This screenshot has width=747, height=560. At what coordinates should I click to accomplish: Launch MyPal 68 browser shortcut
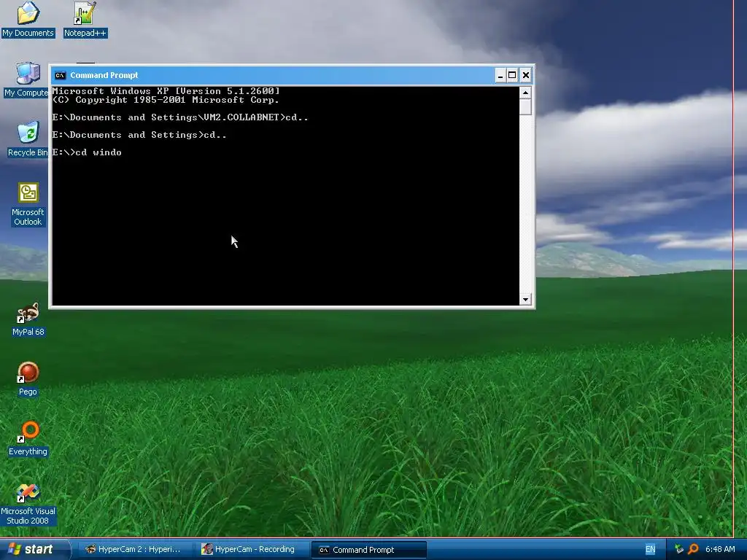click(x=28, y=319)
